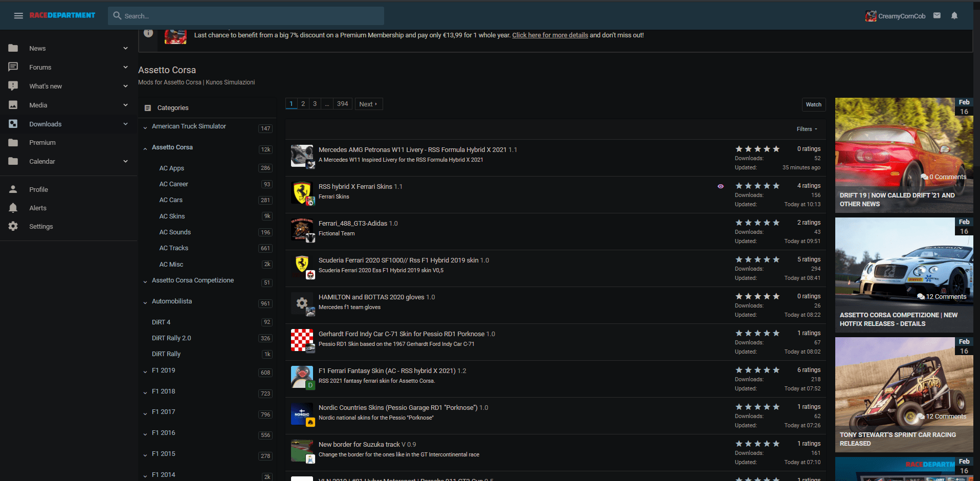Select the AC Apps category
This screenshot has height=481, width=980.
[171, 168]
